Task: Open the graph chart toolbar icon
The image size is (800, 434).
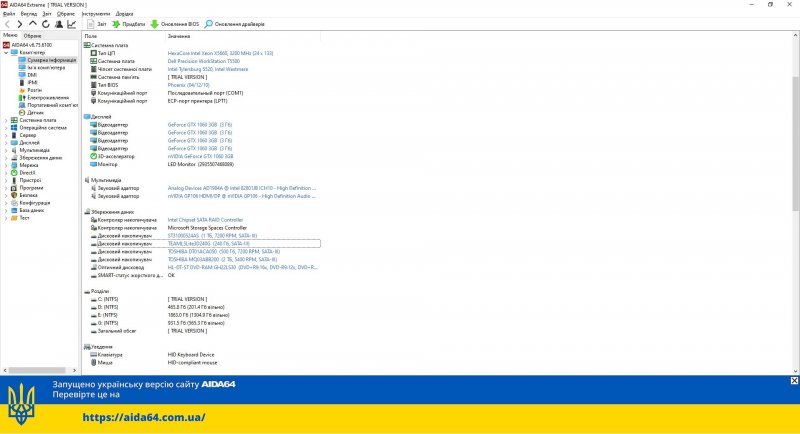Action: (x=71, y=23)
